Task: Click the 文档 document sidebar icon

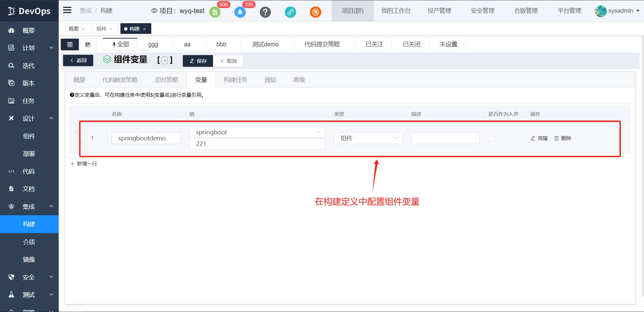Action: [11, 189]
